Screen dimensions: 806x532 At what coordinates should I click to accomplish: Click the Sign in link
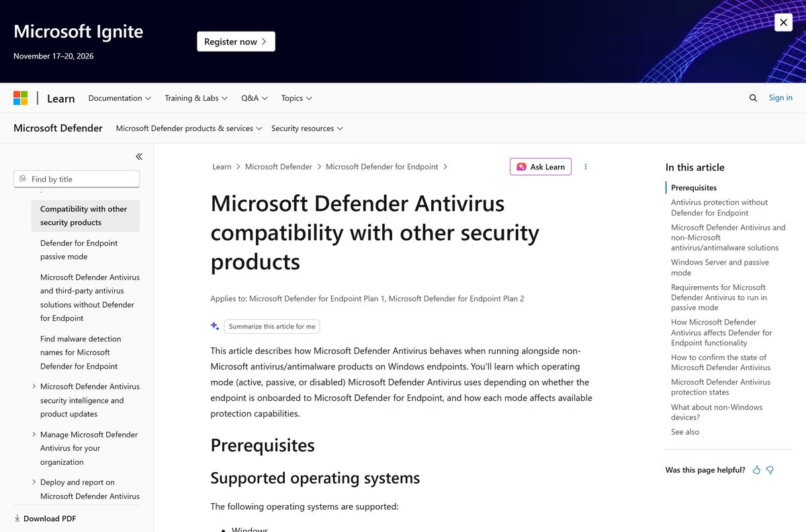point(780,98)
